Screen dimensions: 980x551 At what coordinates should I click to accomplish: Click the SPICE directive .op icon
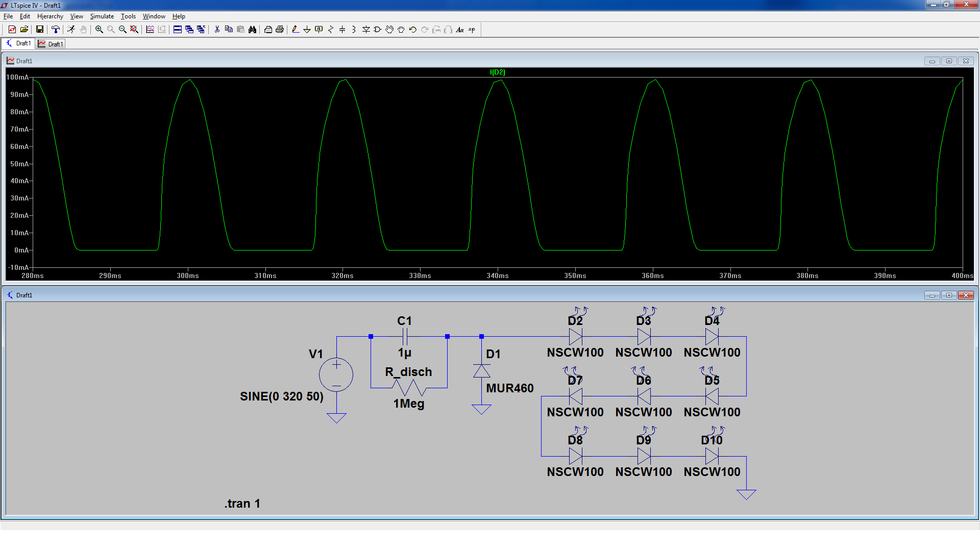tap(472, 30)
